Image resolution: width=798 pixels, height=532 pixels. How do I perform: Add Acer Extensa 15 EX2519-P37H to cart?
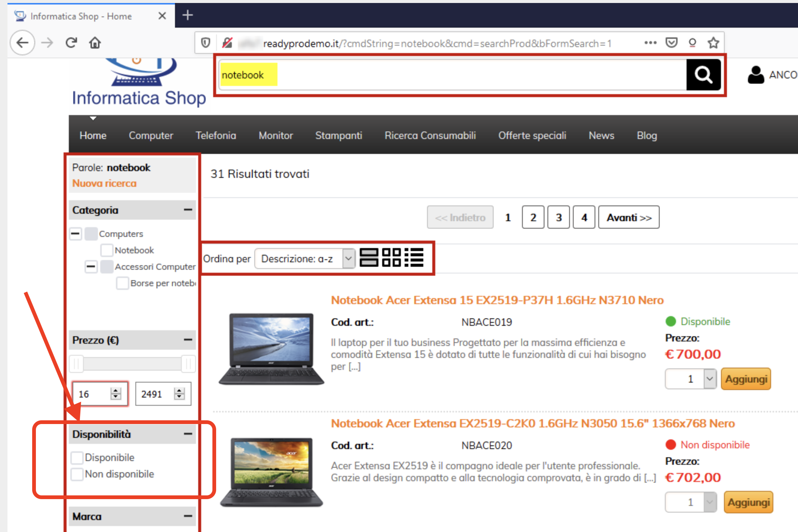(x=746, y=379)
